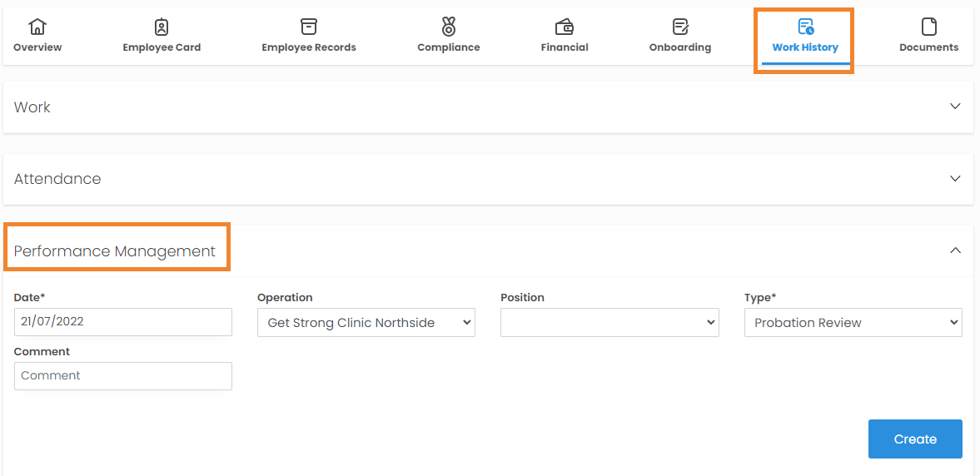Open the Employee Records tab label
980x476 pixels.
coord(309,47)
